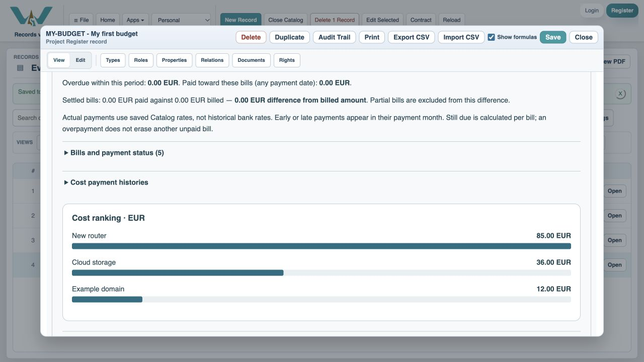Viewport: 644px width, 362px height.
Task: Open the Properties tab
Action: [x=175, y=60]
